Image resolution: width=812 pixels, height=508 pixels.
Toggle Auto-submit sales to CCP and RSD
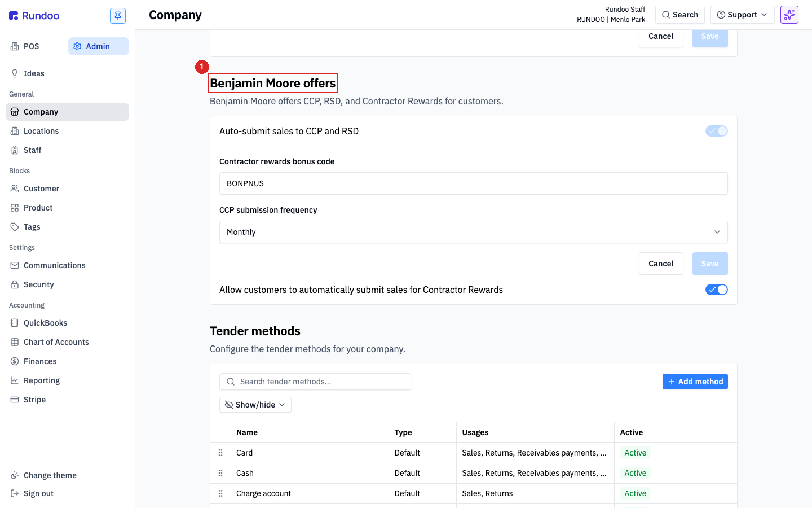pyautogui.click(x=717, y=131)
